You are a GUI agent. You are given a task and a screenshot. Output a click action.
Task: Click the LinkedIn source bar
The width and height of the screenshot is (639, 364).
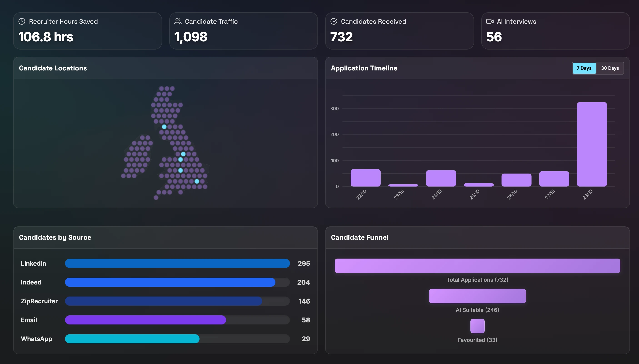click(x=177, y=263)
